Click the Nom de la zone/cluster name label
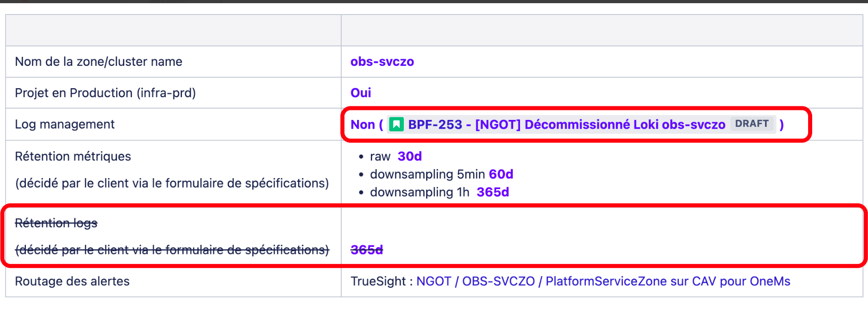The width and height of the screenshot is (868, 309). (x=98, y=62)
